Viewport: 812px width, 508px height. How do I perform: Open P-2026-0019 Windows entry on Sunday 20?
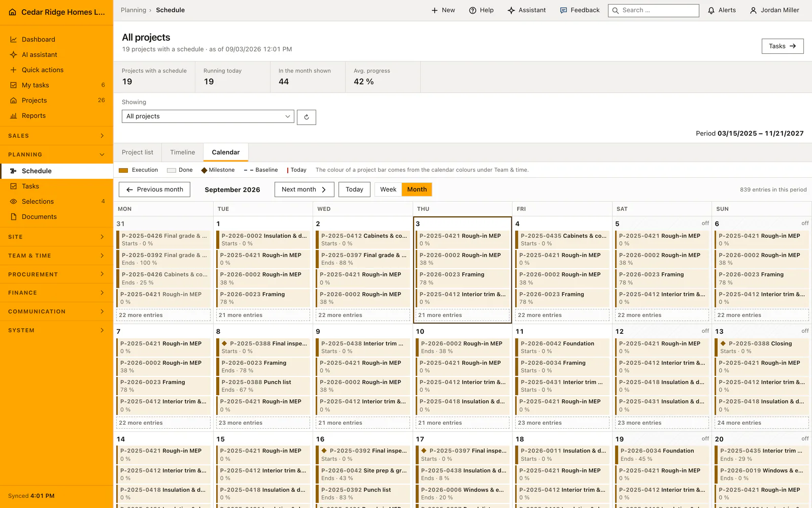click(762, 474)
